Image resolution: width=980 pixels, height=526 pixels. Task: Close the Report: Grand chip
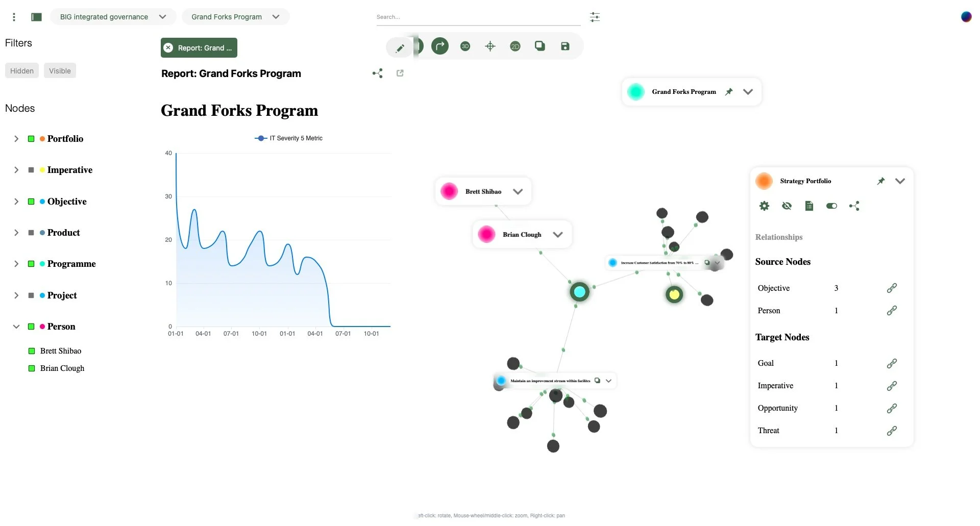(x=168, y=48)
